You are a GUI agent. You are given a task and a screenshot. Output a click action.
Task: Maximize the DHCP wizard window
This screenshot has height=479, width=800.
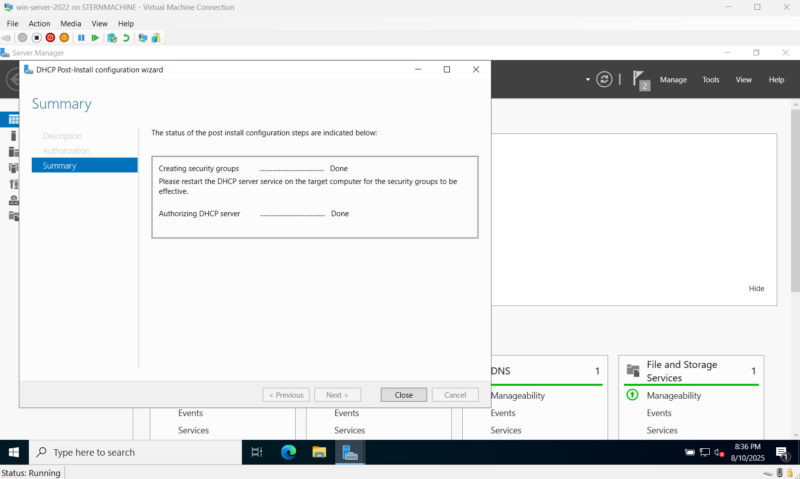click(x=446, y=69)
